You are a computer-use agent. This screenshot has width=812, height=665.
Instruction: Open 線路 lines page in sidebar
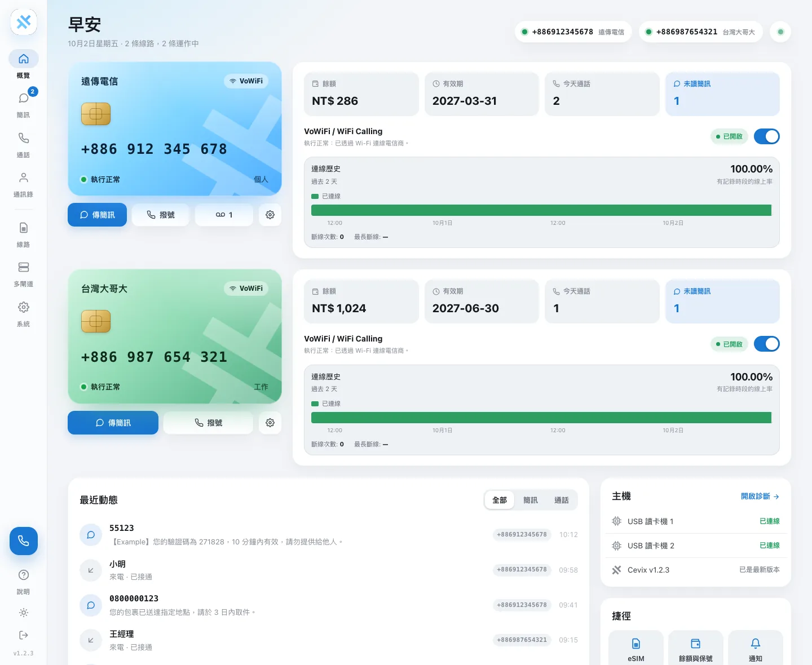point(23,234)
